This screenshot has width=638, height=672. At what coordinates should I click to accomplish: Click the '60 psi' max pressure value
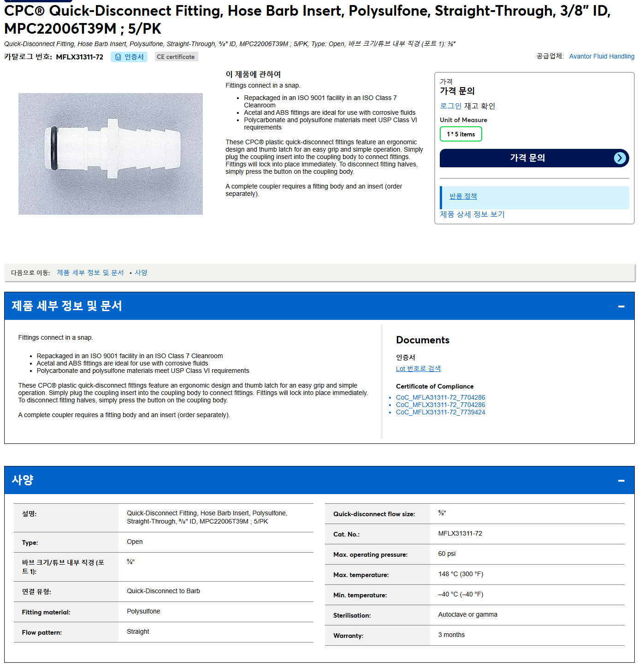tap(447, 554)
